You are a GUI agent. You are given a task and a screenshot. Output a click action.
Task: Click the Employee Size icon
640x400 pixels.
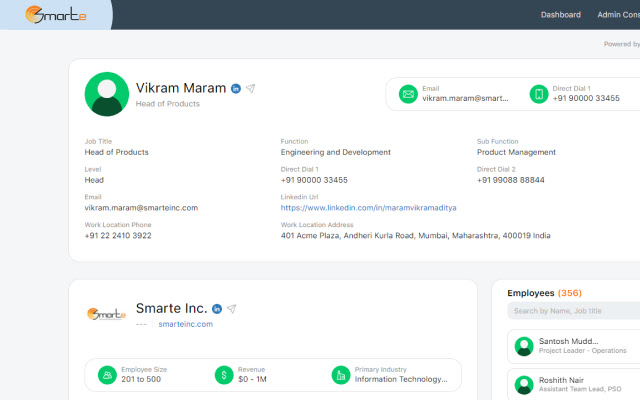pyautogui.click(x=107, y=375)
